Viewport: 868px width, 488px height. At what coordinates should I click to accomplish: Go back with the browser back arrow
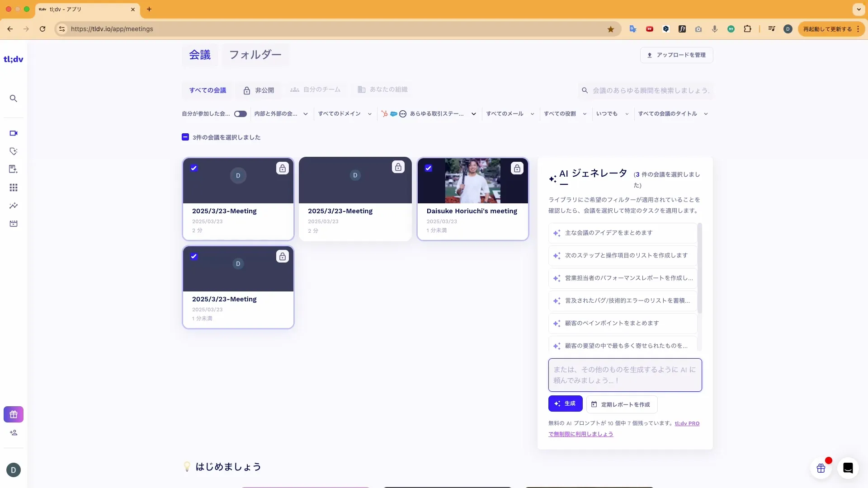(10, 29)
